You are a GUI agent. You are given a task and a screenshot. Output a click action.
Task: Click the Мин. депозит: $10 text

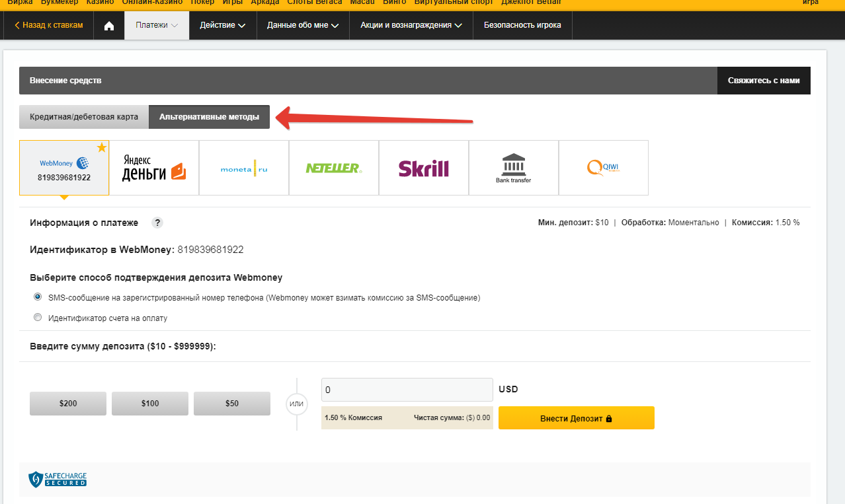point(573,223)
